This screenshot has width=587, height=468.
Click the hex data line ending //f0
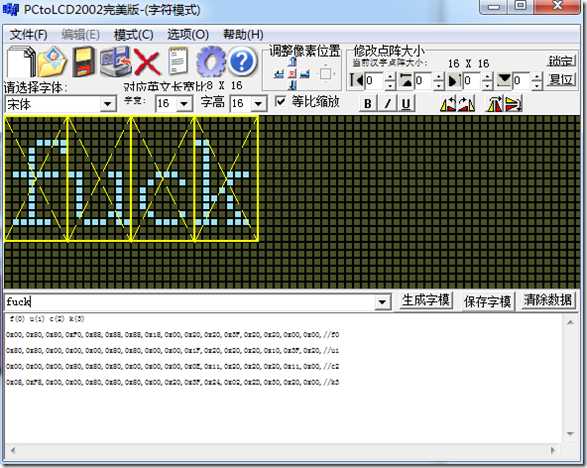(x=173, y=335)
